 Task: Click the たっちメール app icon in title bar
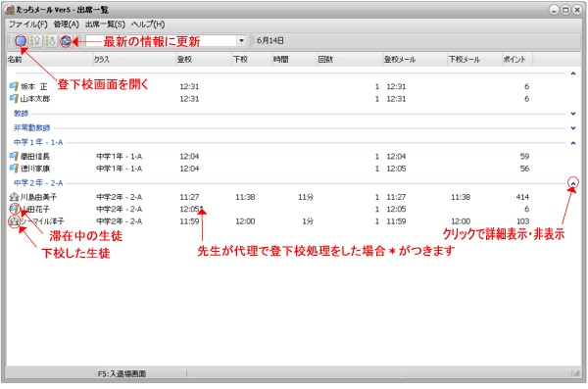(10, 10)
